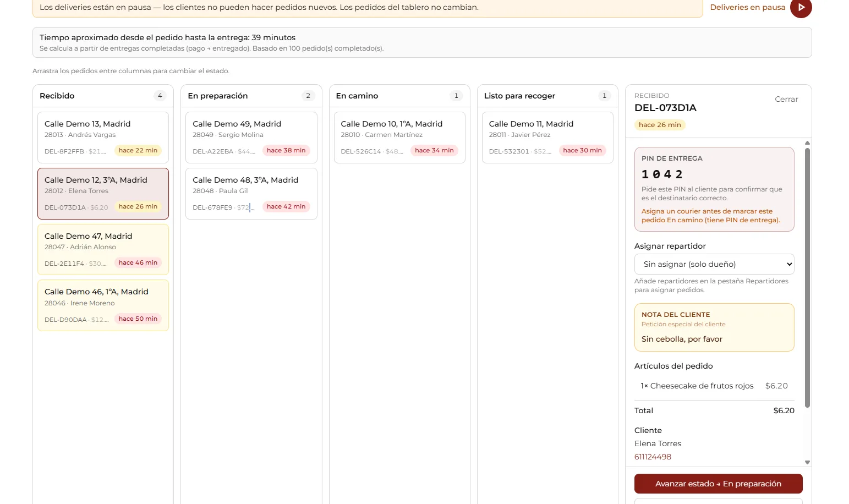Click the 'hace 42 min' time badge
Viewport: 849px width, 504px height.
(286, 206)
